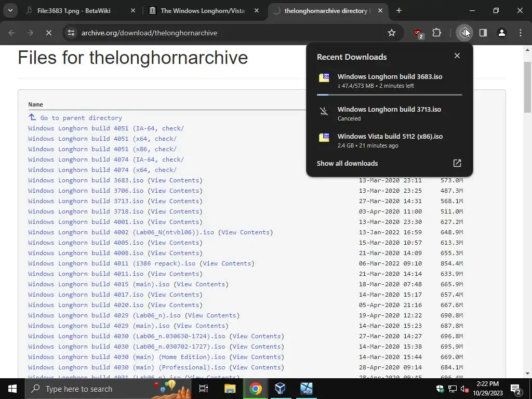Screen dimensions: 532x399
Task: Click date 13-Jan-2022 16:59
Action: point(390,232)
